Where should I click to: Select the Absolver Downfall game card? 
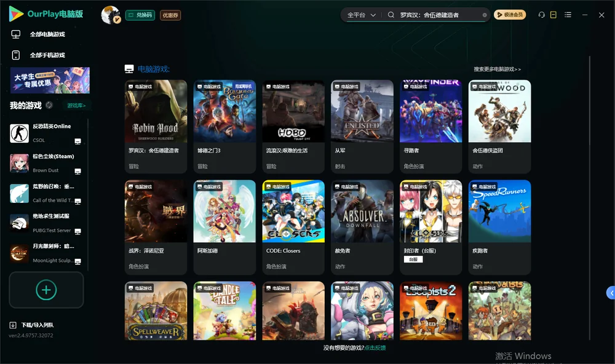[x=362, y=227]
